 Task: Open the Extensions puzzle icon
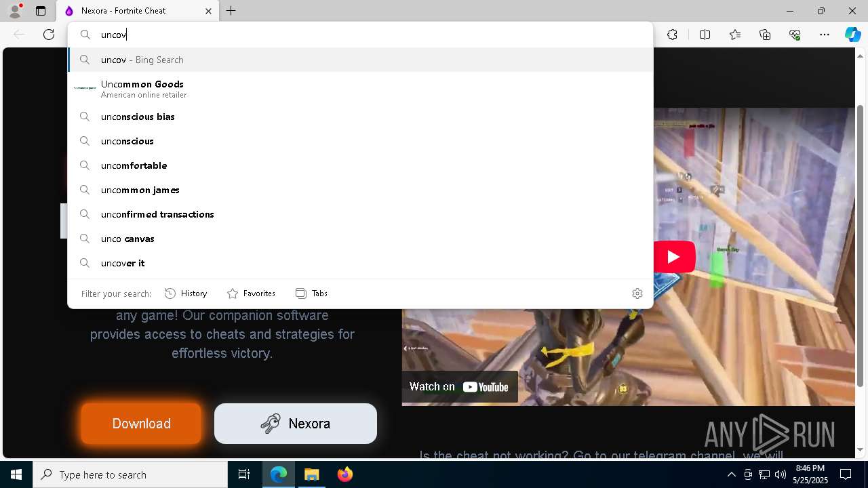672,35
